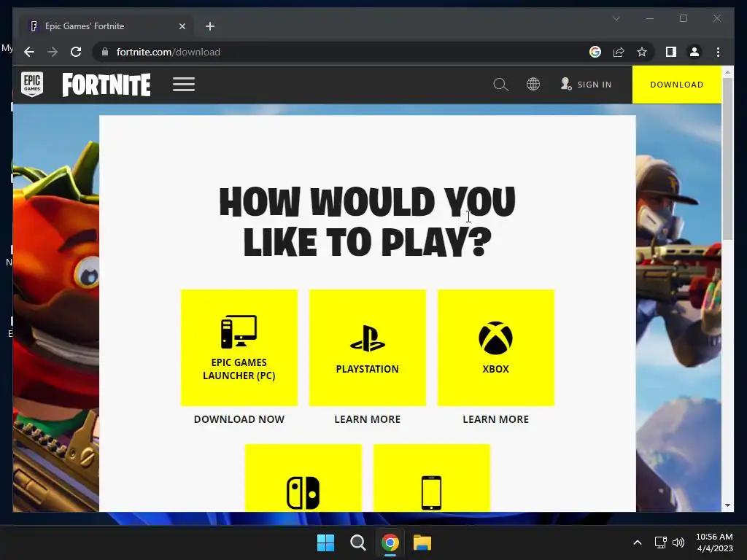View site information via lock icon
747x560 pixels.
pyautogui.click(x=105, y=52)
